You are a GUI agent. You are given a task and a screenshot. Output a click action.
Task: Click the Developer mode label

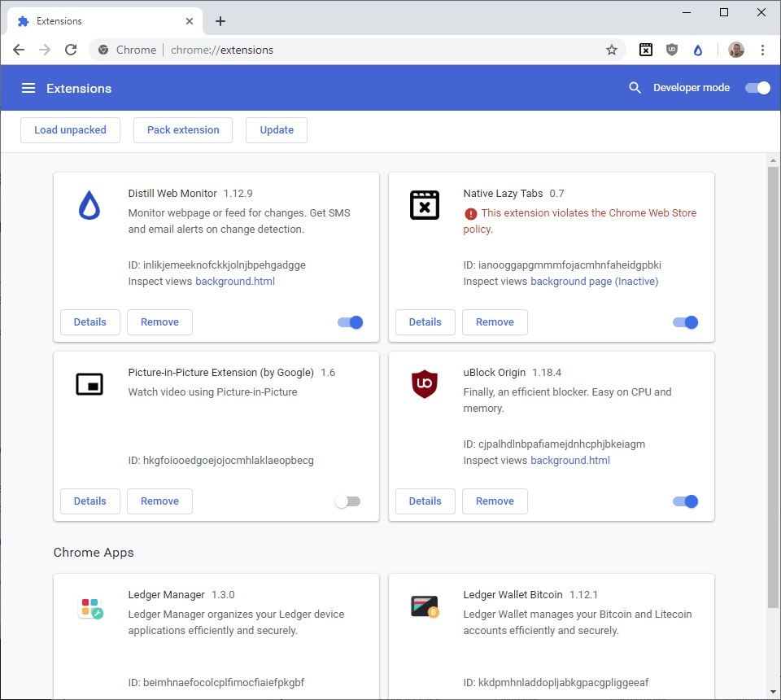pos(692,88)
